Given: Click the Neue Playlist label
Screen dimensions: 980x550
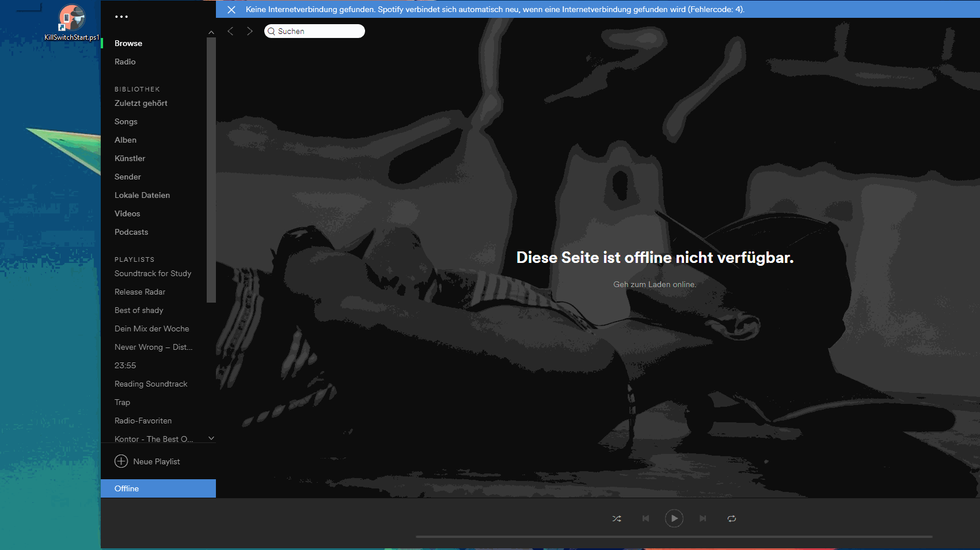Looking at the screenshot, I should (157, 461).
